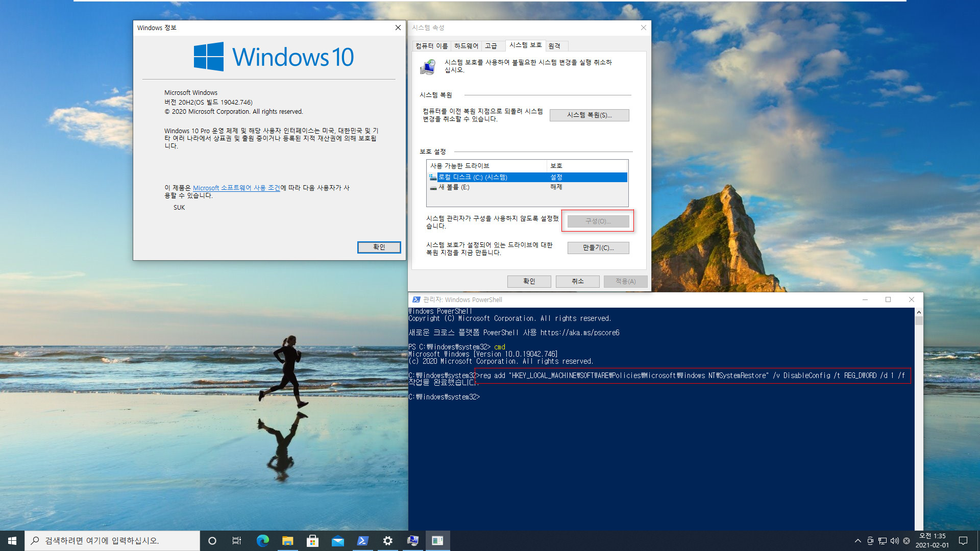Launch Microsoft Edge from the taskbar

(x=262, y=541)
